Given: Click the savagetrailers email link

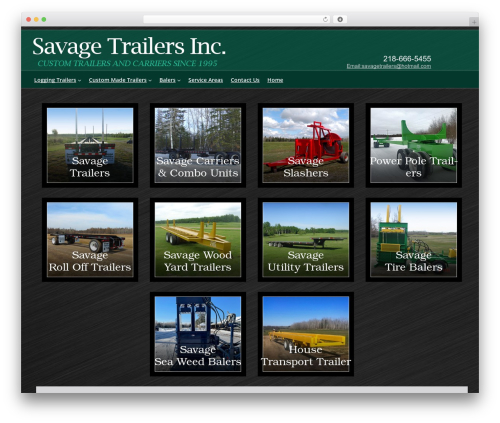Looking at the screenshot, I should click(389, 66).
